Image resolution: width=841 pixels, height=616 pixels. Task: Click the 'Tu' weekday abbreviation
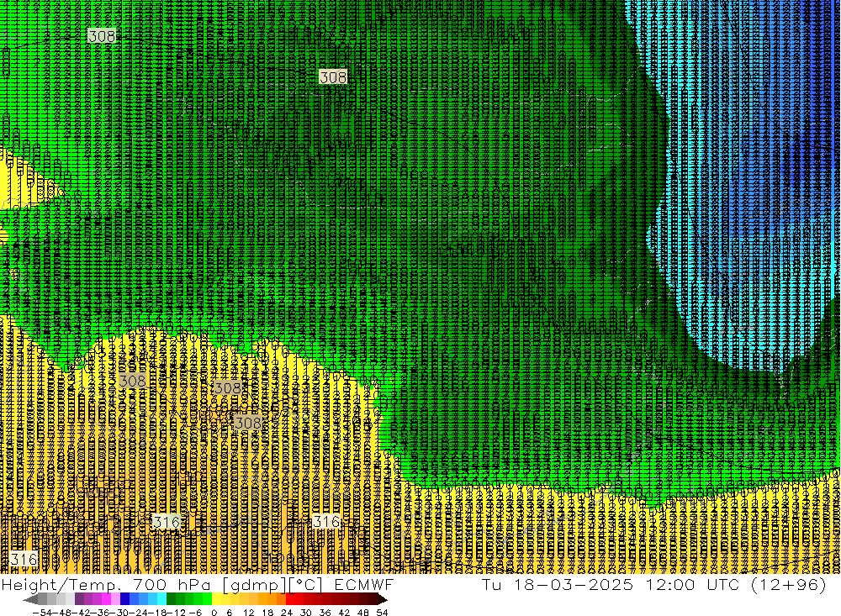(x=491, y=584)
